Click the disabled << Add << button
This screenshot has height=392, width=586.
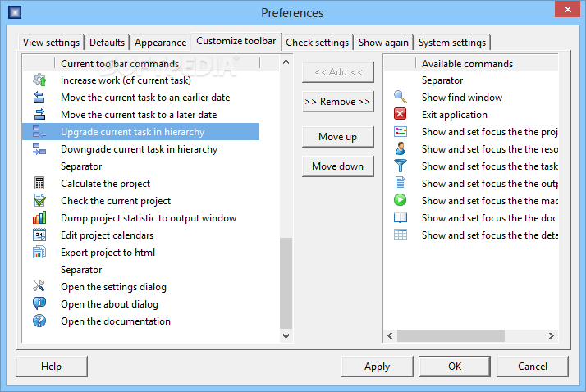coord(338,72)
